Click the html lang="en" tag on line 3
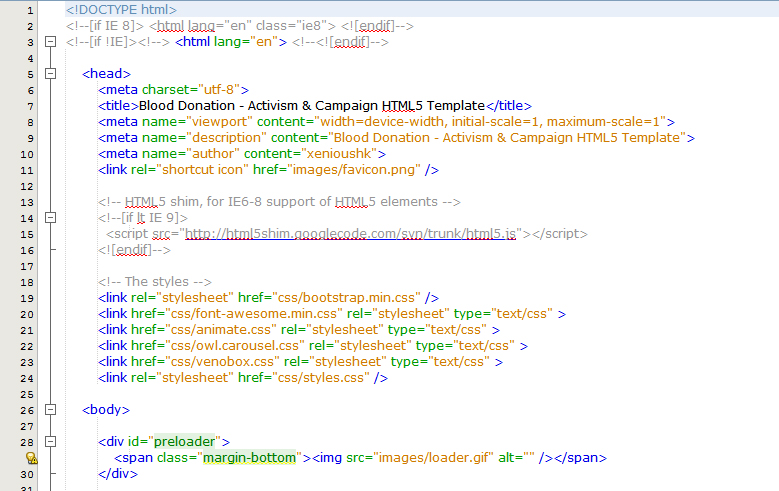 coord(231,42)
